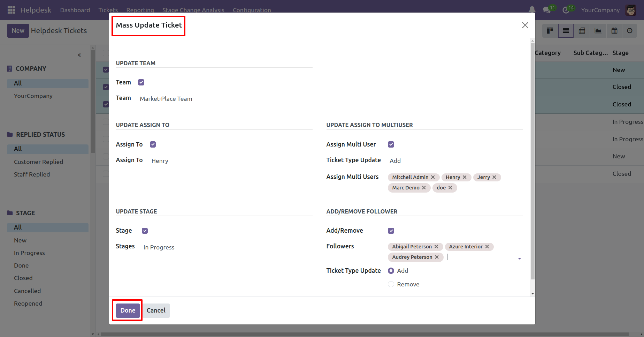Select the Add radio option for followers
The image size is (644, 337).
pyautogui.click(x=391, y=271)
